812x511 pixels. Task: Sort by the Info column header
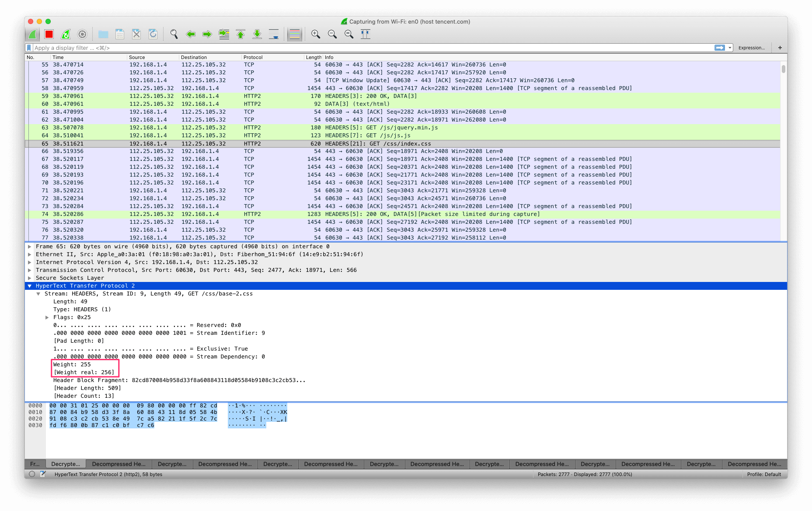[555, 57]
